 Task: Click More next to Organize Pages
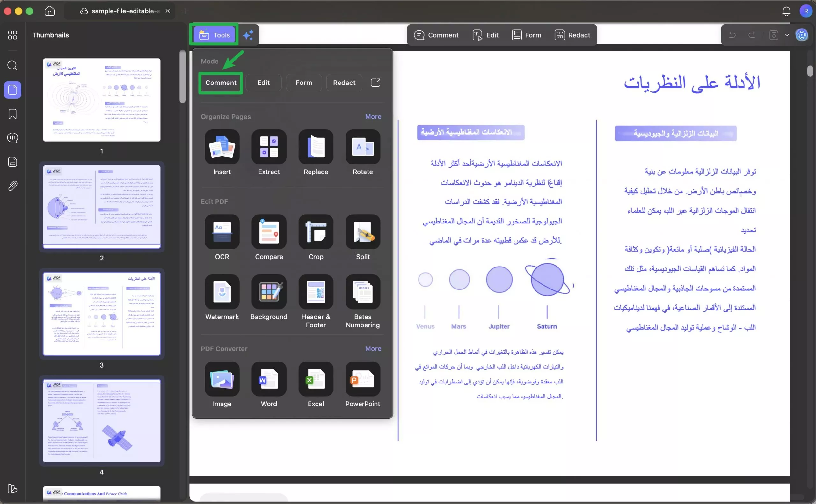373,117
